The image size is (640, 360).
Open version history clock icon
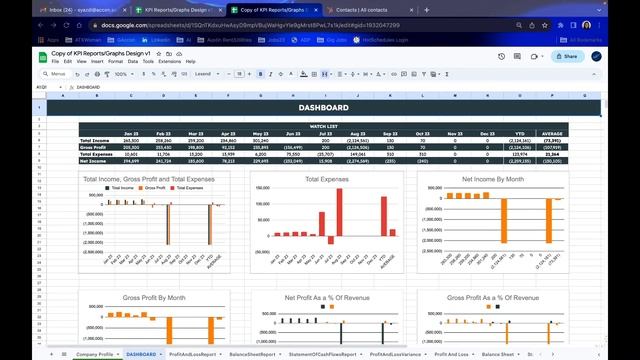pos(502,57)
